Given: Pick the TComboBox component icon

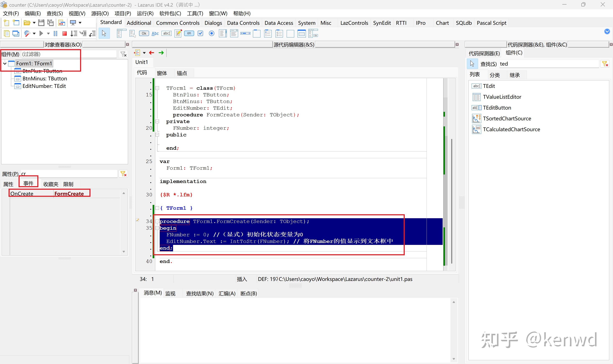Looking at the screenshot, I should (234, 33).
